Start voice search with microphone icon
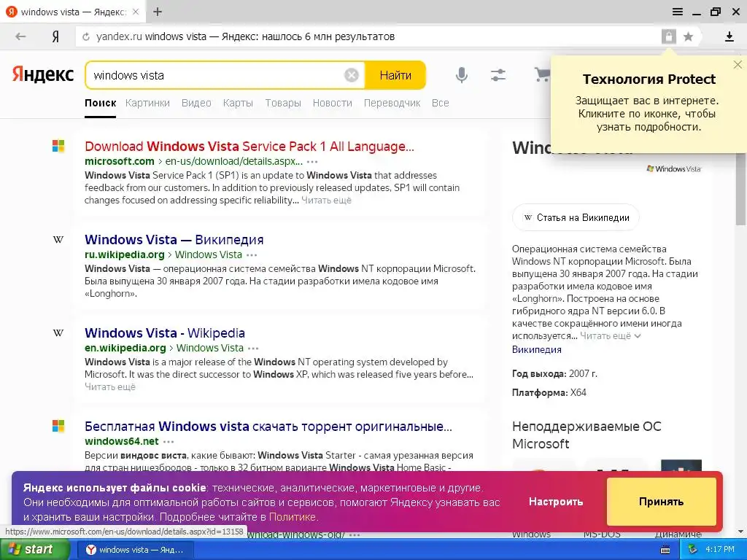 click(x=461, y=75)
